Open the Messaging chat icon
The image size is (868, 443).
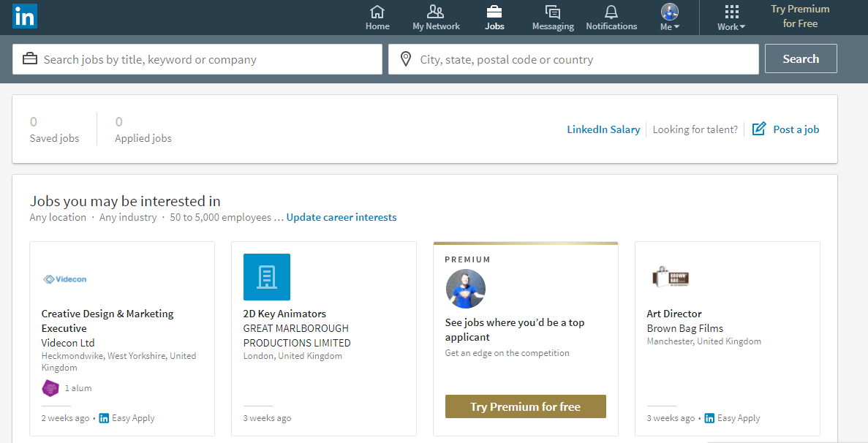[x=553, y=12]
